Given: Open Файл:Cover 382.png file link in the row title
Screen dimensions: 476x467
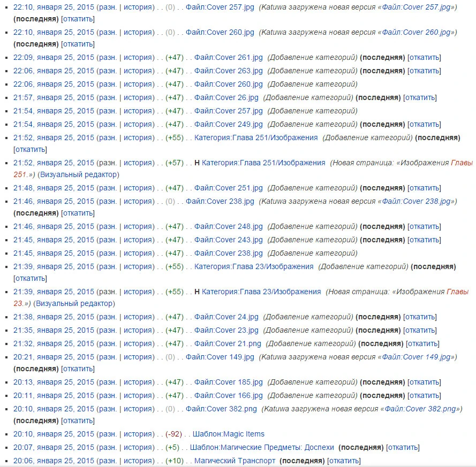Looking at the screenshot, I should point(221,409).
